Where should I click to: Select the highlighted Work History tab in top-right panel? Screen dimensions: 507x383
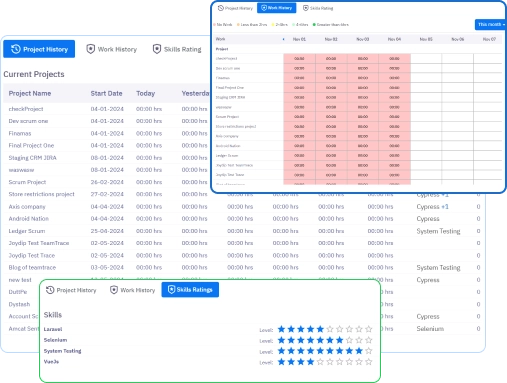tap(277, 8)
